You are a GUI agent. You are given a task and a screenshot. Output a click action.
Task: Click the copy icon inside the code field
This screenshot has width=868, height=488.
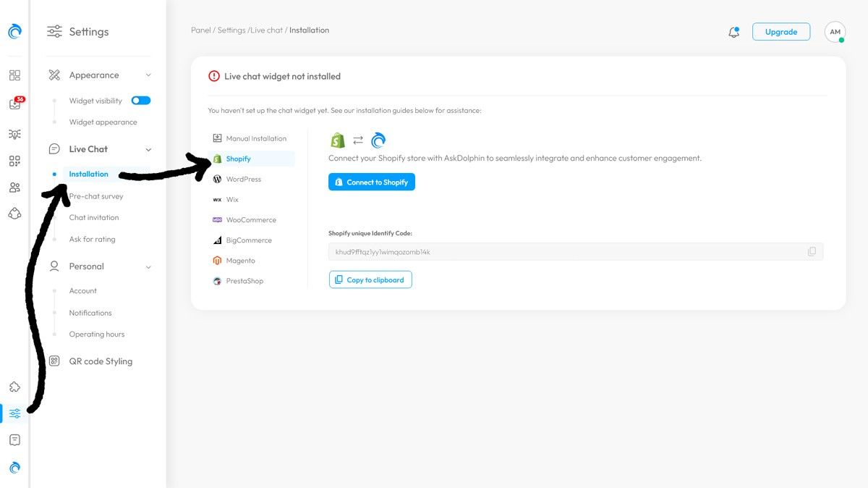812,252
